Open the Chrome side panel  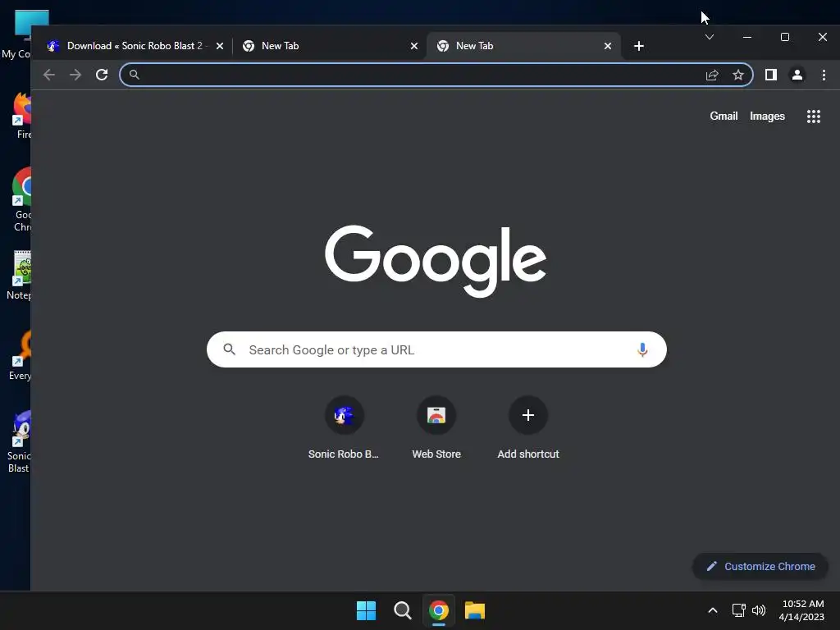tap(771, 75)
